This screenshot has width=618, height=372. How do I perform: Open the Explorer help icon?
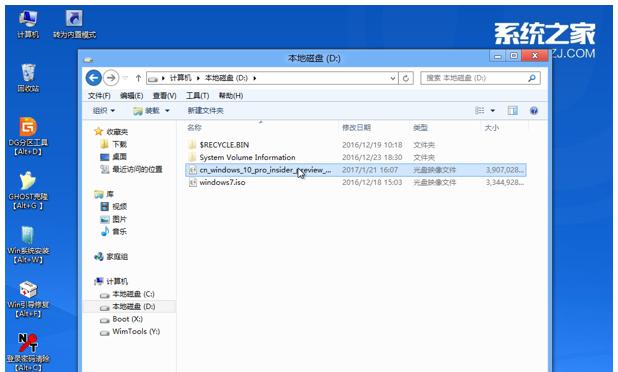[534, 111]
